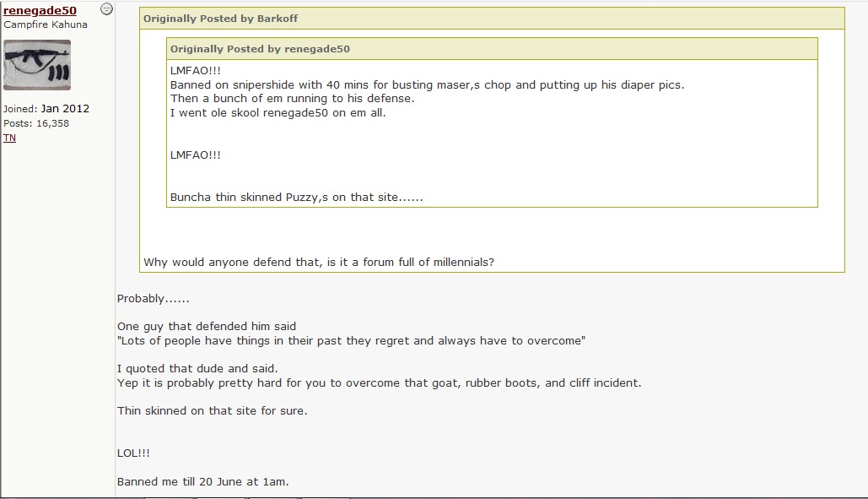Screen dimensions: 868x499
Task: Click the goat, rubber boots, and cliff sentence
Action: tap(380, 382)
